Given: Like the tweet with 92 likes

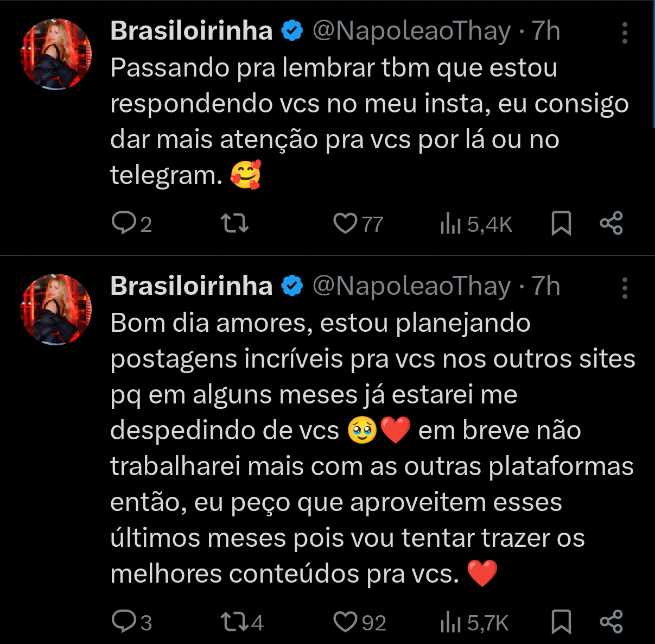Looking at the screenshot, I should point(345,622).
